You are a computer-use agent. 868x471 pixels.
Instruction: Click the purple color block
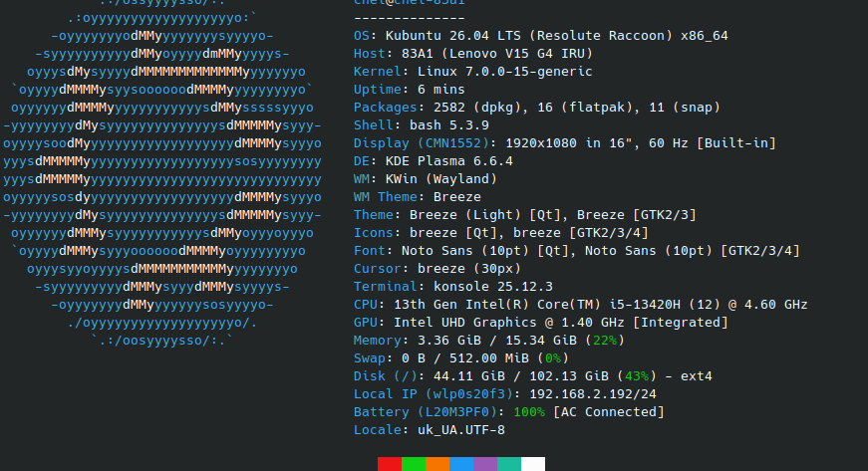pyautogui.click(x=485, y=464)
